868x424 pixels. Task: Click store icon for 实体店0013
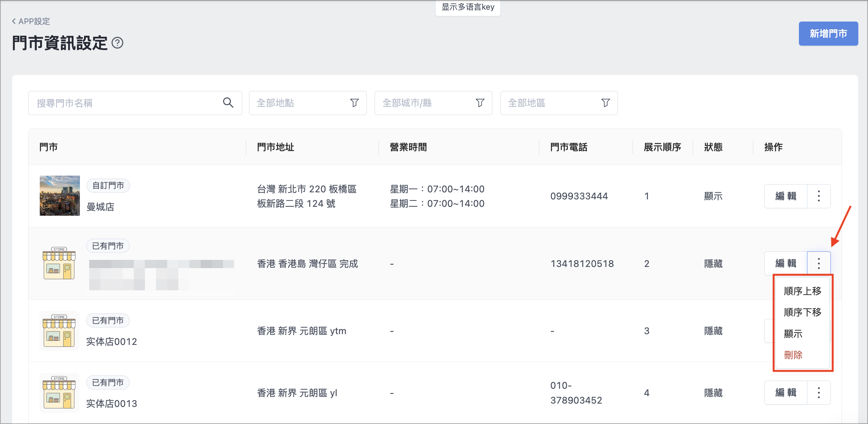tap(59, 393)
